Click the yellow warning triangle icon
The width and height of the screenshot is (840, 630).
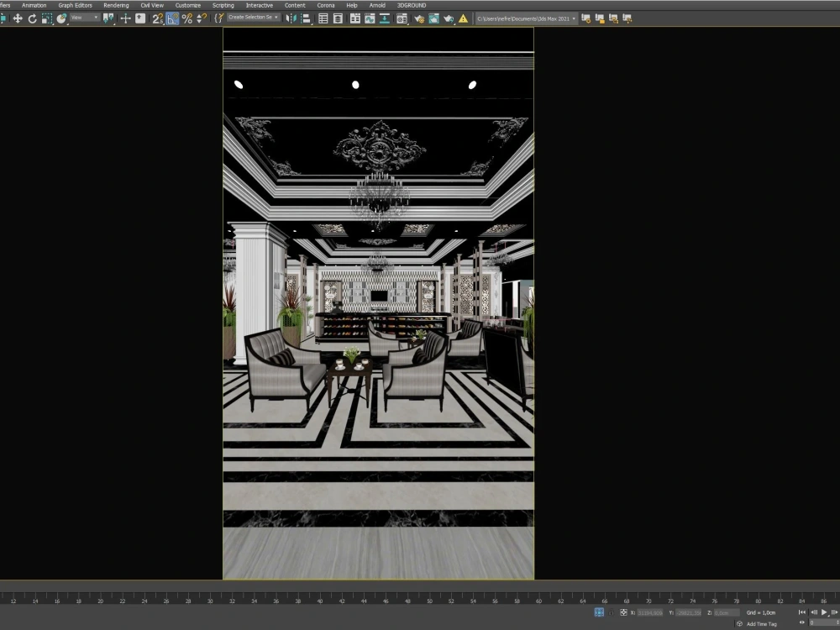(x=464, y=18)
